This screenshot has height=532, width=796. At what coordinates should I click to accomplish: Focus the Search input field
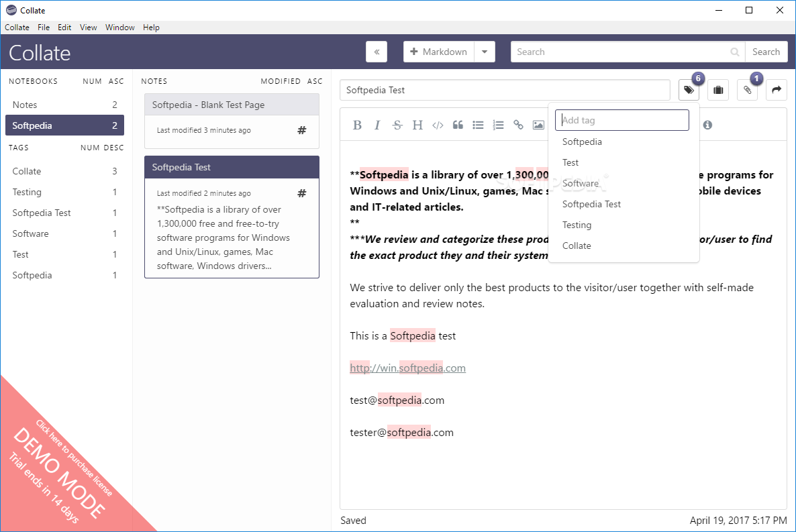coord(628,52)
